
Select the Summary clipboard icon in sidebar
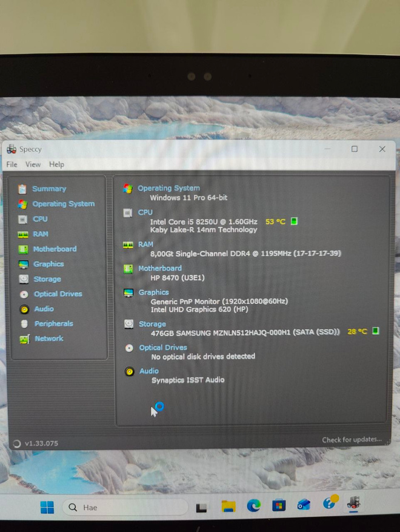22,189
